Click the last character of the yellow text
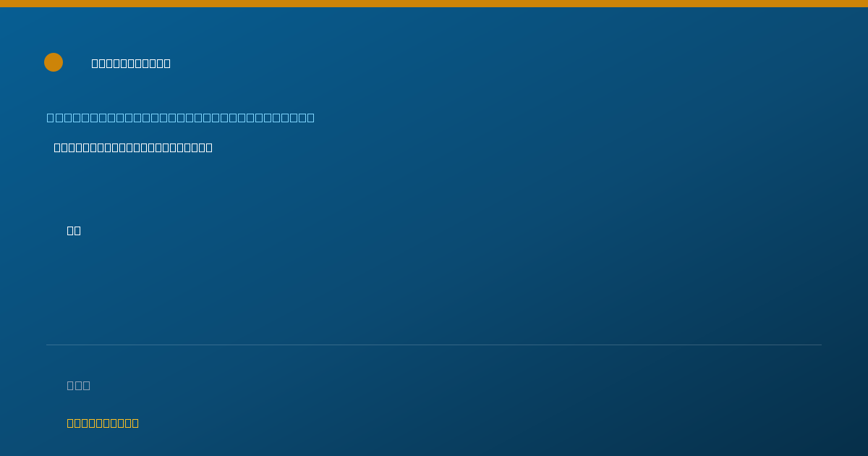The height and width of the screenshot is (456, 868). (x=135, y=423)
